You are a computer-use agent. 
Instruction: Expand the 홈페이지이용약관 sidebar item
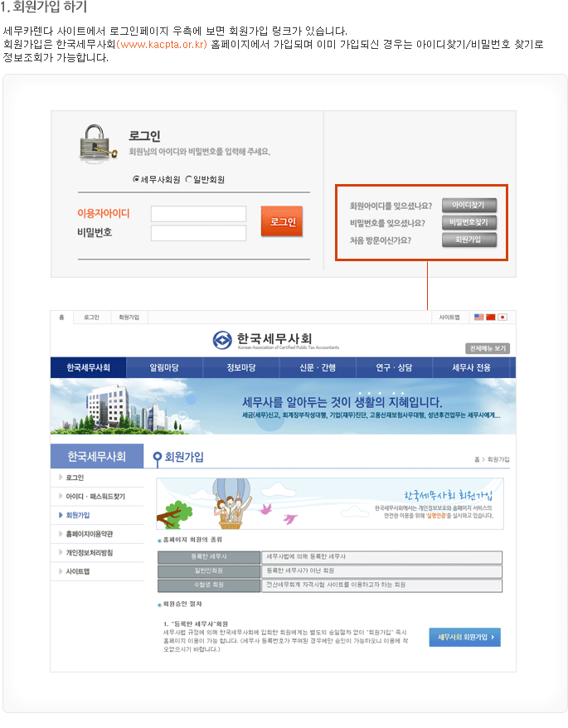point(89,534)
